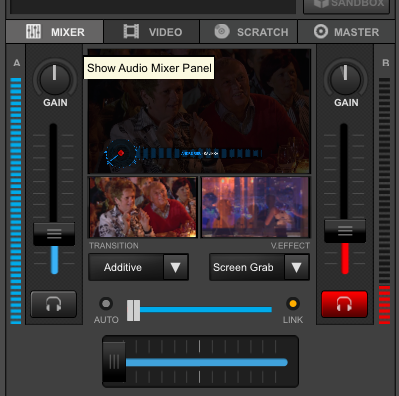This screenshot has width=399, height=396.
Task: Click deck B volume fader handle
Action: click(x=345, y=231)
